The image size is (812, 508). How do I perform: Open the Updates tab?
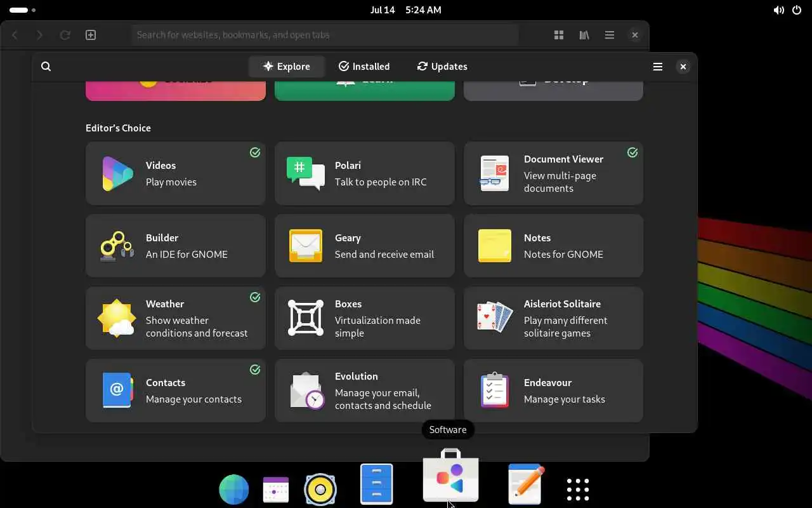pyautogui.click(x=442, y=67)
